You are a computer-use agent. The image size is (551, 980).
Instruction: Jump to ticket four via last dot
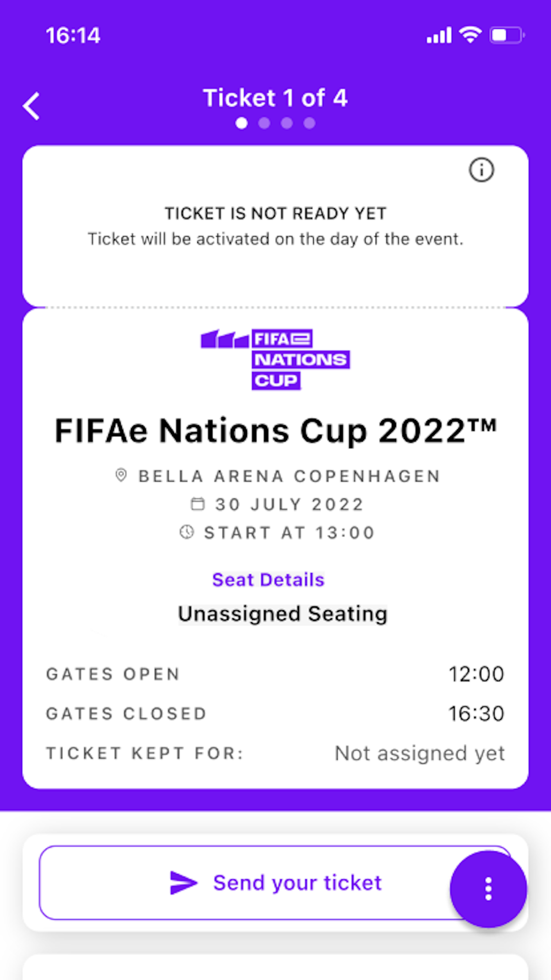tap(310, 123)
